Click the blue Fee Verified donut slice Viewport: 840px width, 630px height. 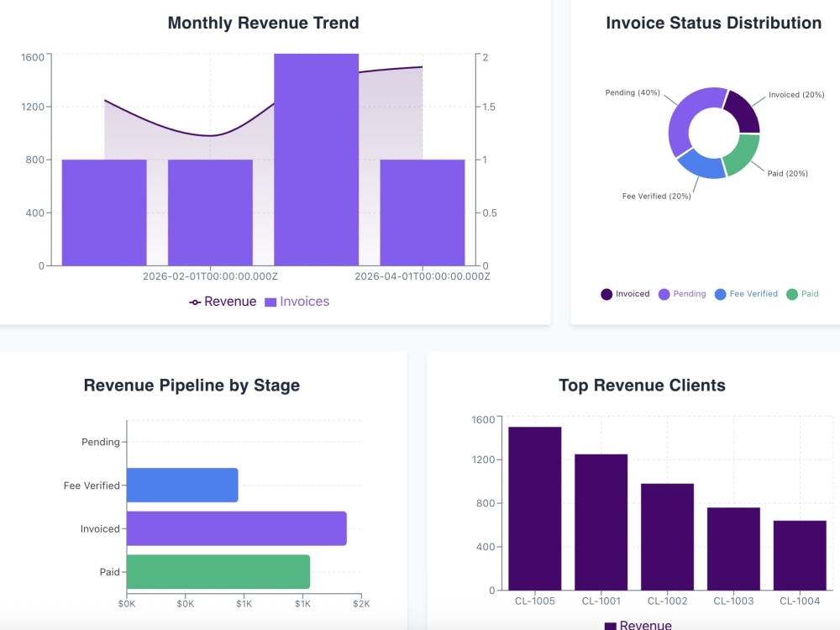click(x=702, y=165)
